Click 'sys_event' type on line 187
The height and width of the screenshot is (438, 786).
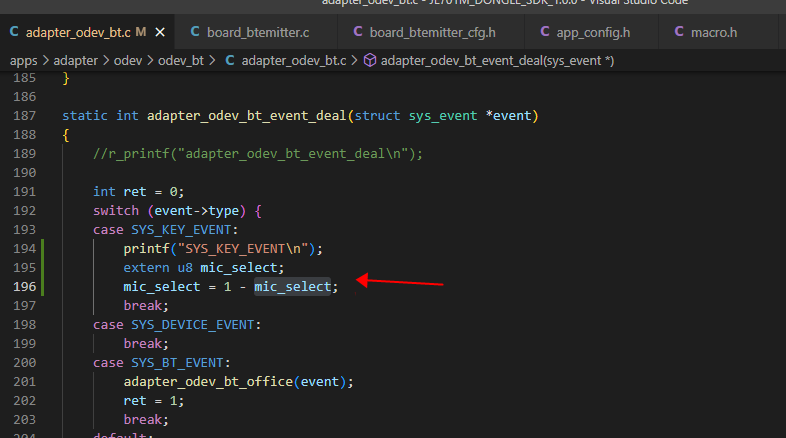pos(443,116)
